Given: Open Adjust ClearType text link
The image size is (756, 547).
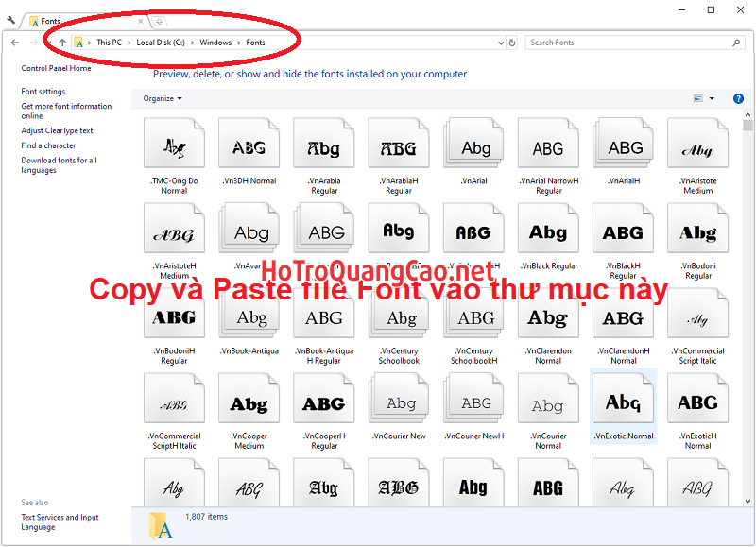Looking at the screenshot, I should point(57,131).
